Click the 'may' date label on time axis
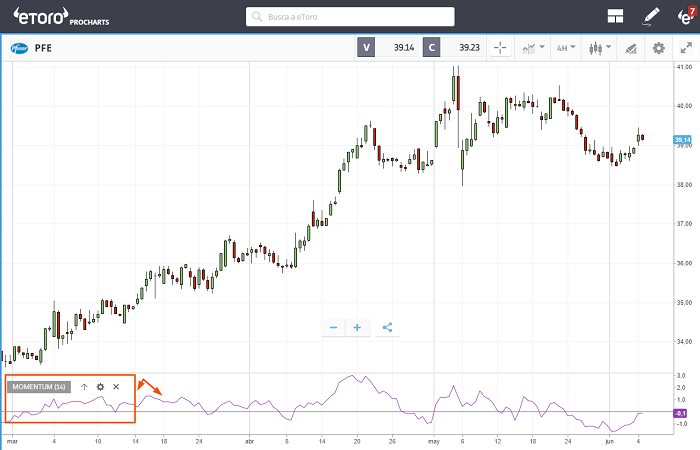 [x=434, y=442]
